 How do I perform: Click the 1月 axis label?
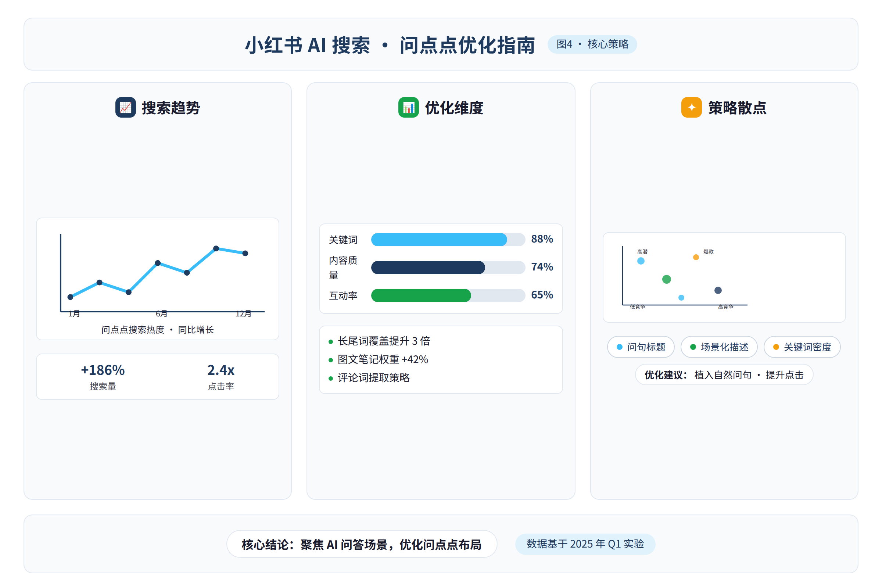click(x=74, y=314)
